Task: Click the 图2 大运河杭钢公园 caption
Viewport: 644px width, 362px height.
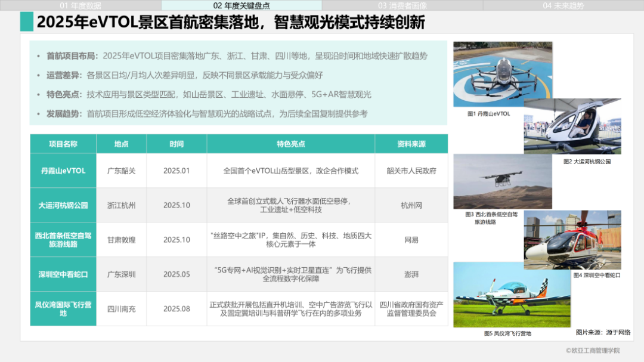Action: tap(587, 162)
